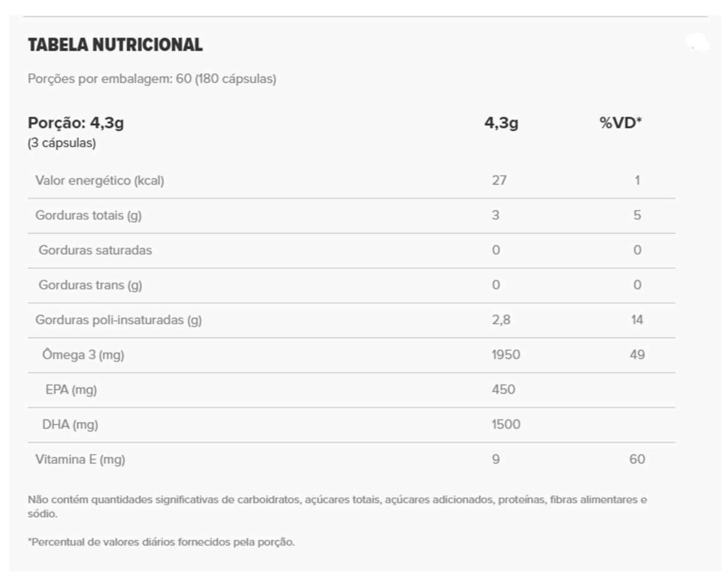Click the Gorduras trans (g) label
The width and height of the screenshot is (728, 580).
[x=90, y=285]
